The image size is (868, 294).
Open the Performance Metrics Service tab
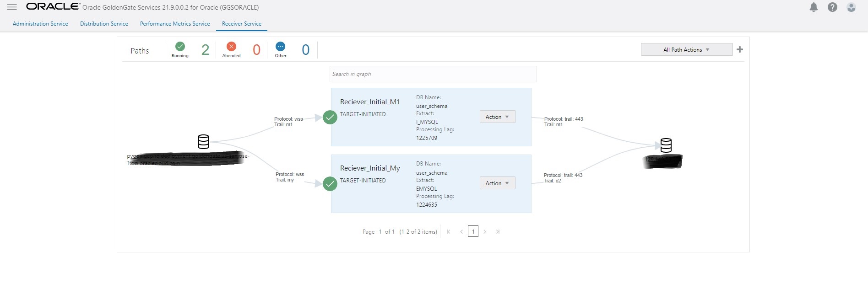[175, 24]
